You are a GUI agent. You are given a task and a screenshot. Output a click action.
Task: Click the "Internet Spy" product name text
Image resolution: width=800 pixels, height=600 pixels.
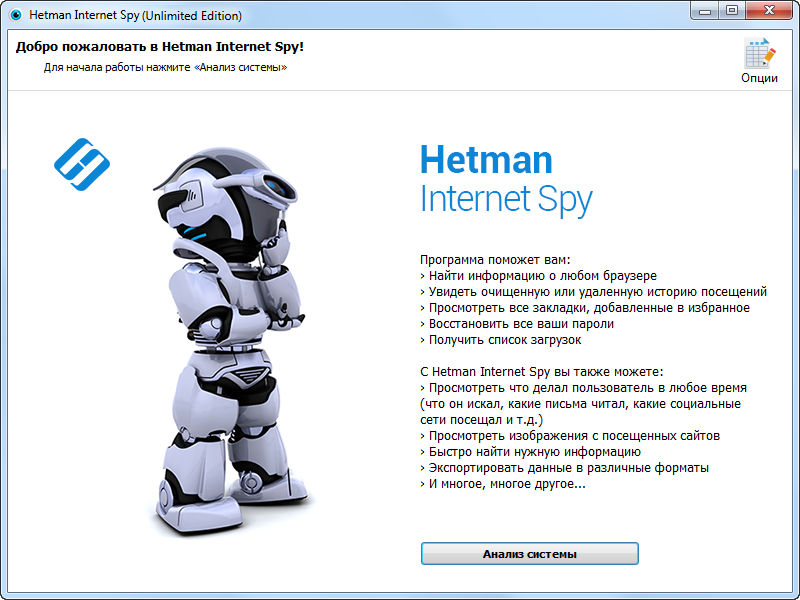point(506,199)
